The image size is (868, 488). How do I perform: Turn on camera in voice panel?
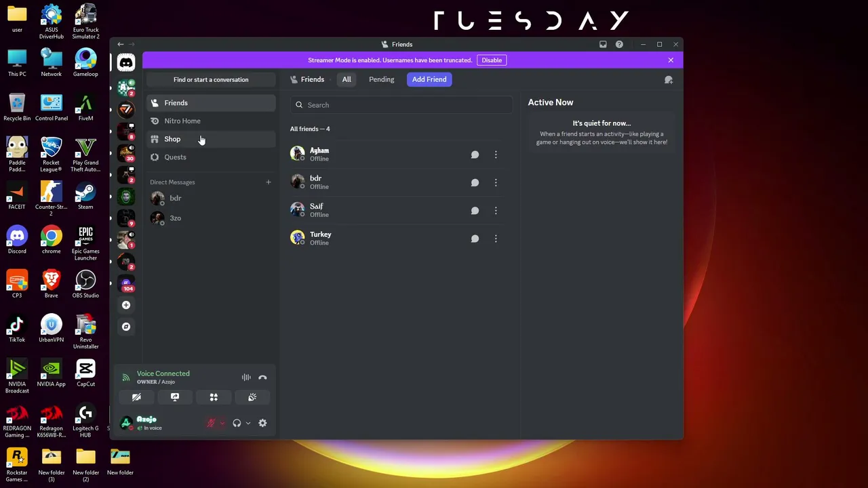(x=136, y=397)
